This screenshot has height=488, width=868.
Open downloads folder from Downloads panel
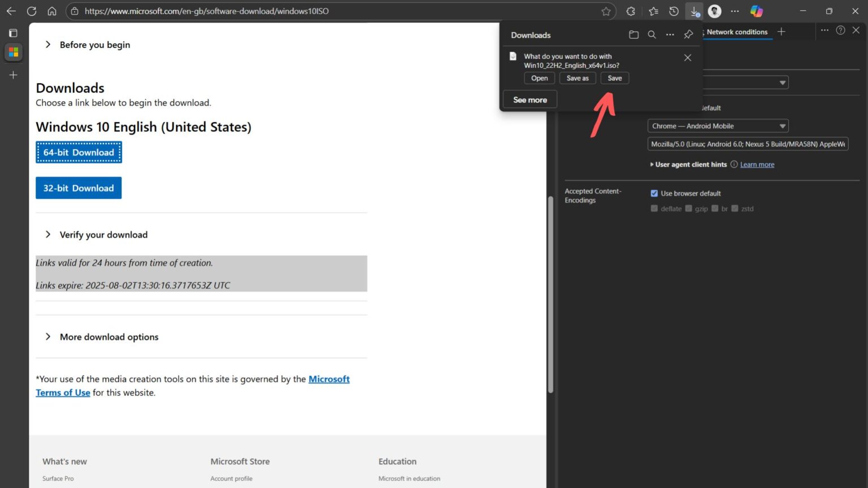pos(633,34)
